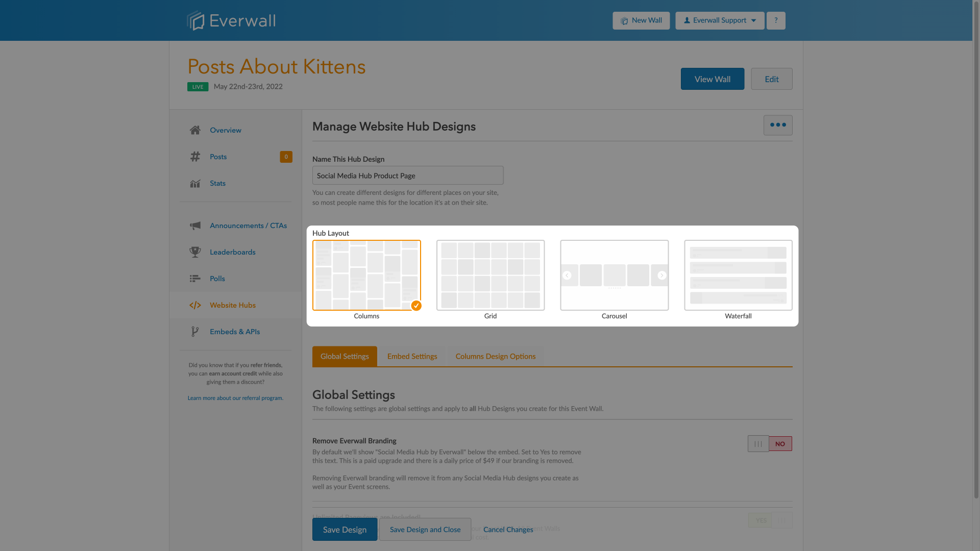Click the Leaderboards trophy icon
This screenshot has height=551, width=980.
(x=195, y=252)
